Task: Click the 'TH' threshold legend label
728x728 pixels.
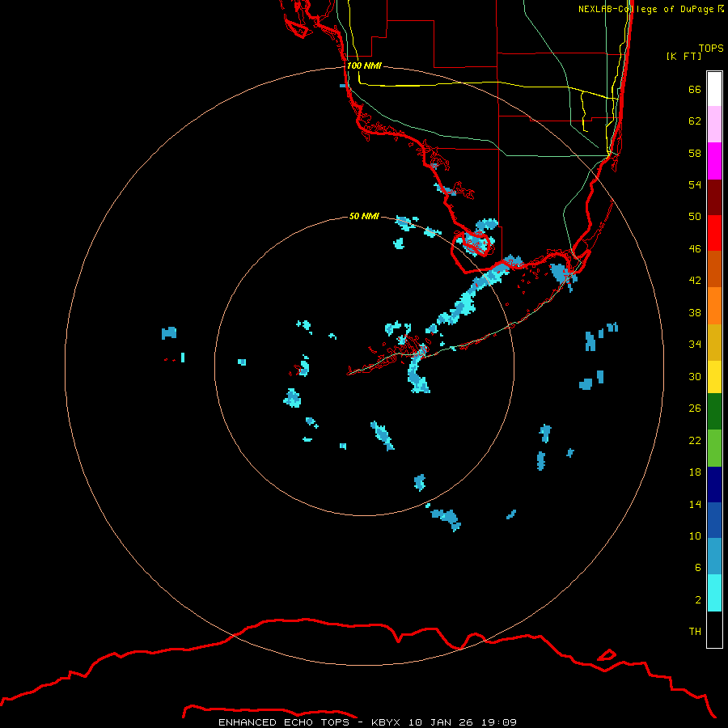Action: tap(695, 631)
